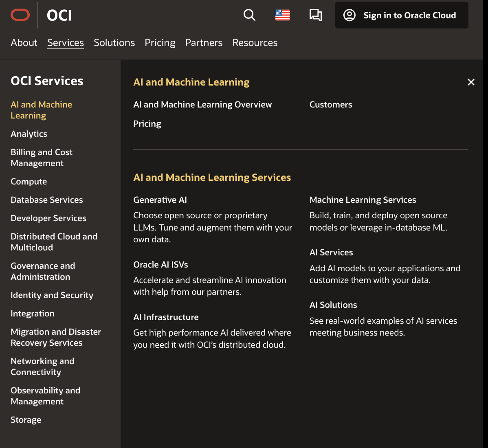
Task: Select Integration in the sidebar
Action: [33, 313]
